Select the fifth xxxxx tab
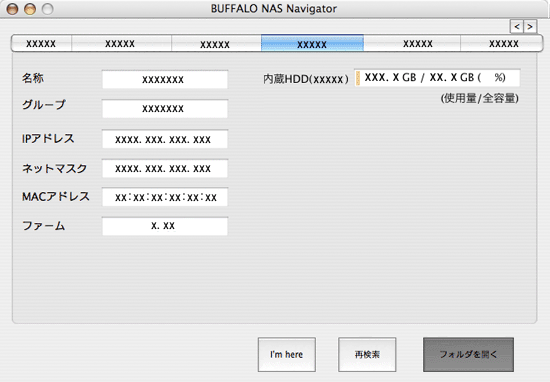The image size is (550, 382). pyautogui.click(x=412, y=43)
